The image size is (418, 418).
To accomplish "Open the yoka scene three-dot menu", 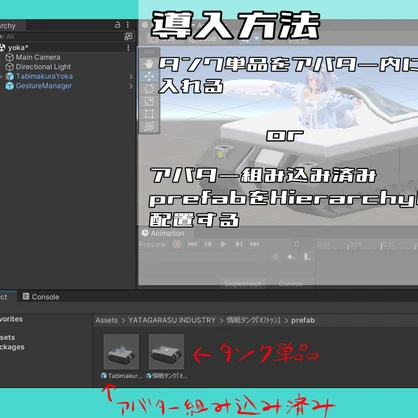I will (x=128, y=48).
